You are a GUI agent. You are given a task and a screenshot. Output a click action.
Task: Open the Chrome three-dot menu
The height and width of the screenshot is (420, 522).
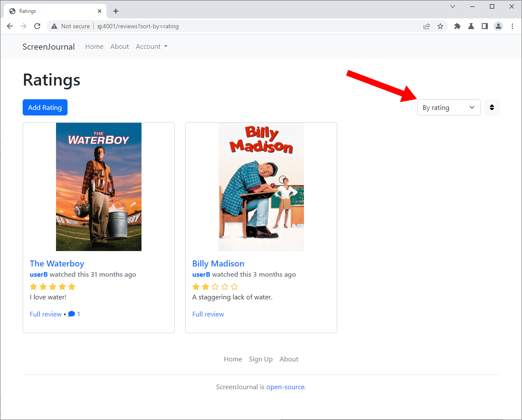512,26
